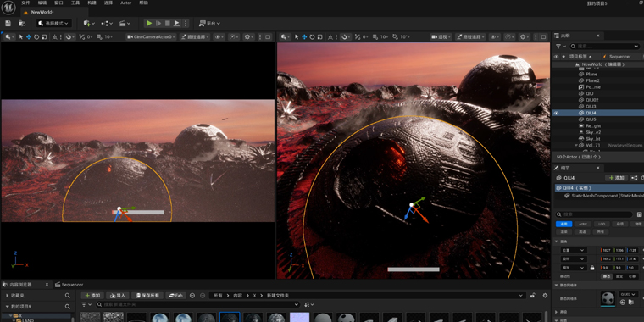Screen dimensions: 644x322
Task: Collapse the Vol..71 outliner entry
Action: [576, 146]
